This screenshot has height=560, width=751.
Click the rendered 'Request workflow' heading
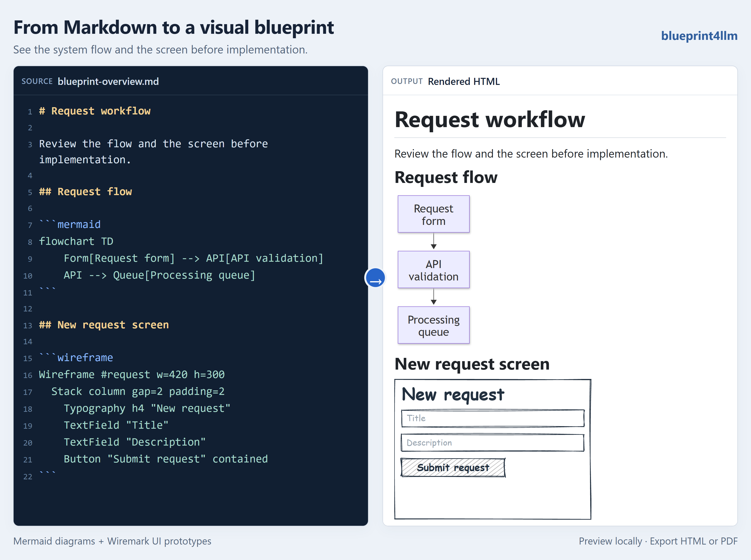tap(490, 120)
